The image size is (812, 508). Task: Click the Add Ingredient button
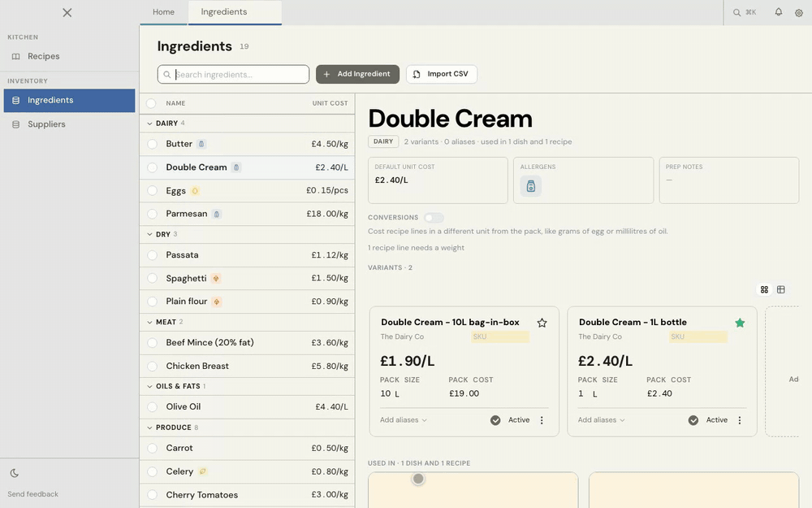point(357,74)
